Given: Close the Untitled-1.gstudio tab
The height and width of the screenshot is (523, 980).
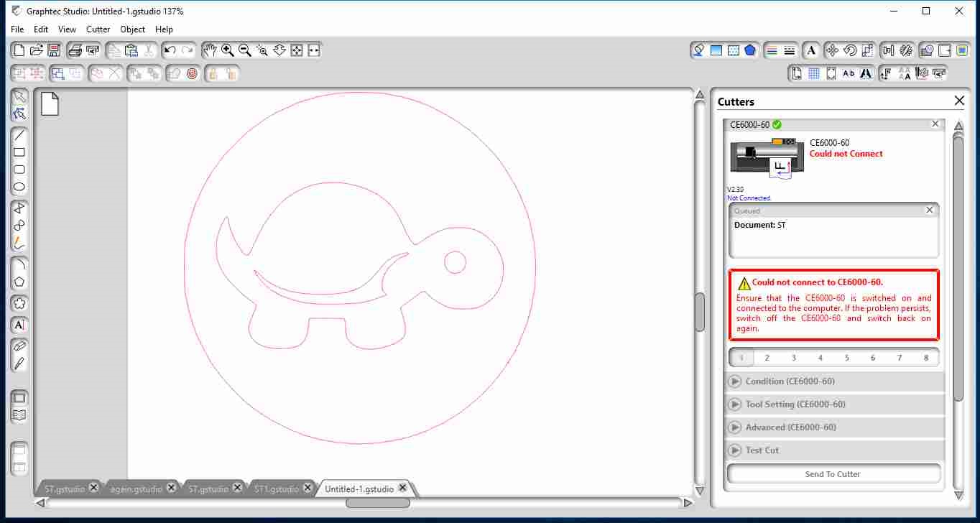Looking at the screenshot, I should pyautogui.click(x=403, y=488).
